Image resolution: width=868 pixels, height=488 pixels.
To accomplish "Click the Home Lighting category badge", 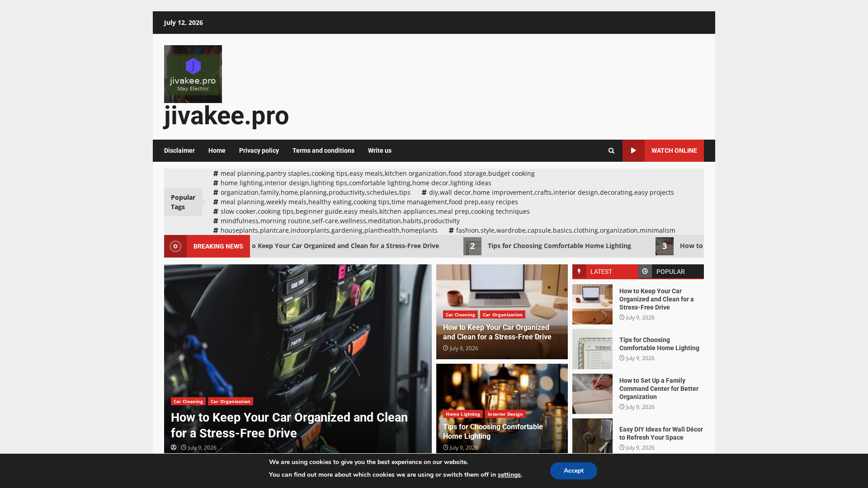I will tap(463, 414).
